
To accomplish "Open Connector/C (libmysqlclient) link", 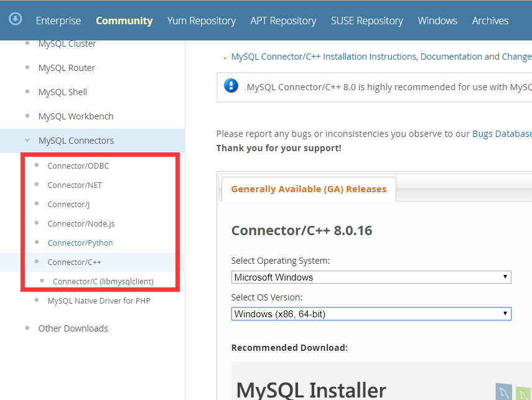I will coord(103,282).
